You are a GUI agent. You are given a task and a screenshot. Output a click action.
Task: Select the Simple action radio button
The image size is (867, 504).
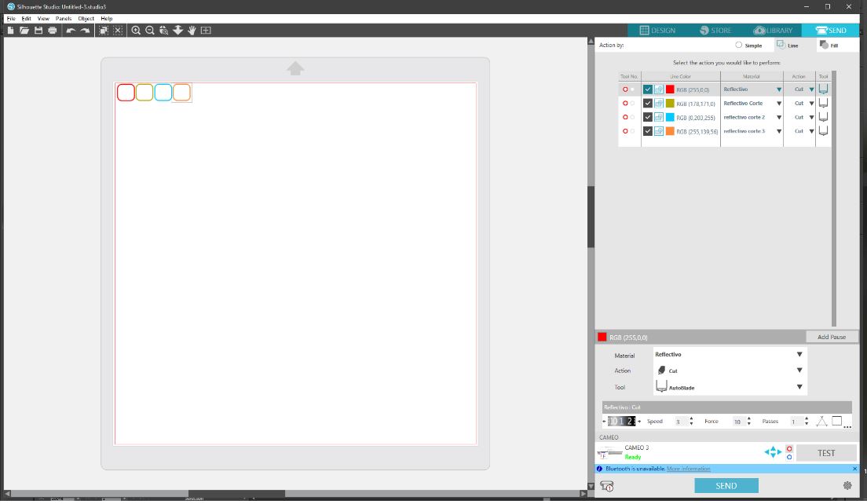pos(738,45)
